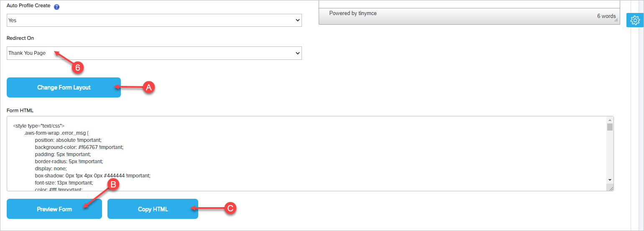Click the Form HTML scrollbar thumb

(610, 127)
